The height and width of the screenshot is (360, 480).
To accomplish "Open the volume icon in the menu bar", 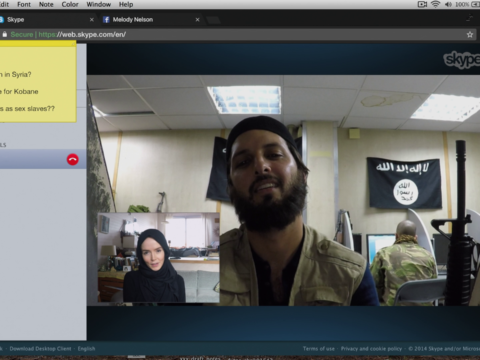I will click(448, 4).
